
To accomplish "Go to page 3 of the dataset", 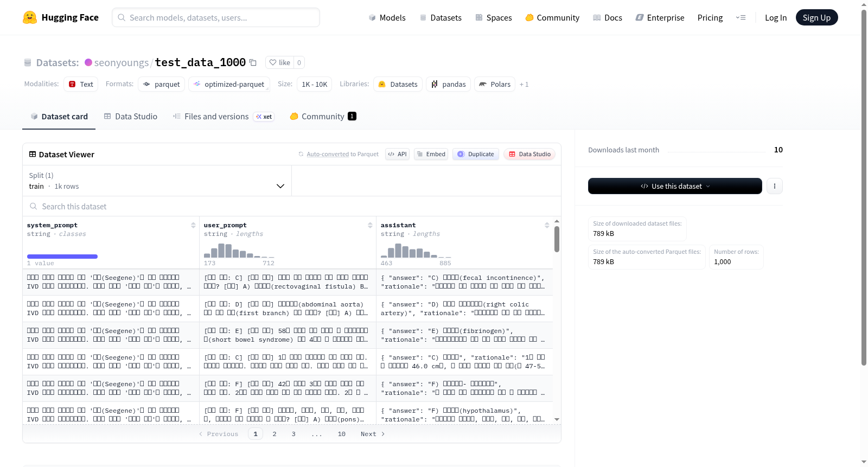I will tap(293, 434).
